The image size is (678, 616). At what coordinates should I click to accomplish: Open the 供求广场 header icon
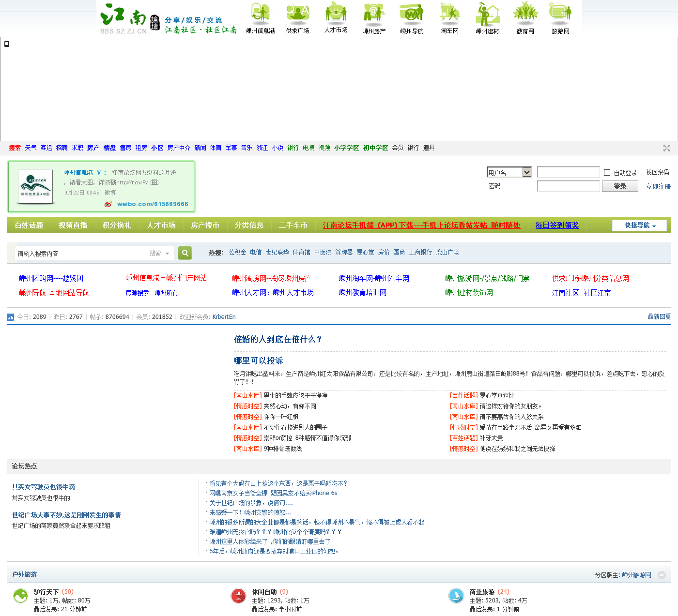pyautogui.click(x=297, y=18)
